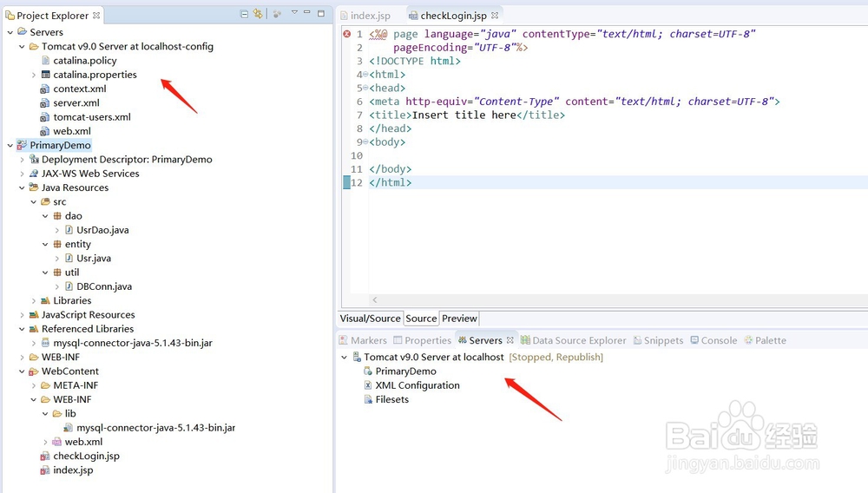Viewport: 868px width, 493px height.
Task: Click the Deployment Descriptor icon
Action: 34,160
